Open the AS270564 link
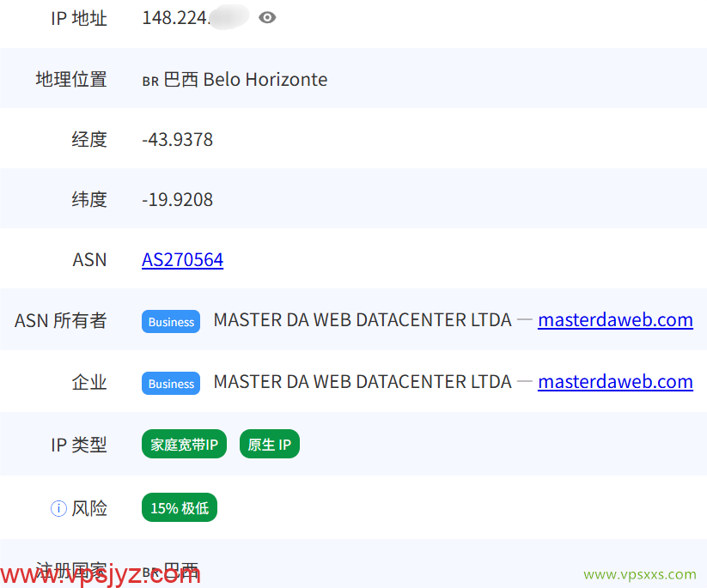The image size is (707, 588). pos(182,259)
